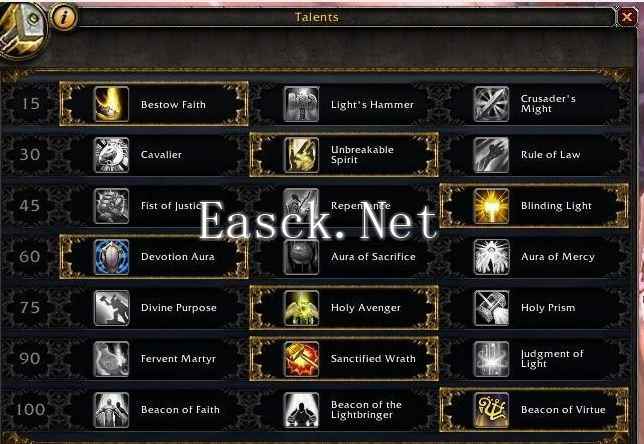Choose the Crusader's Might talent icon
Screen dimensions: 644x444
pos(491,104)
